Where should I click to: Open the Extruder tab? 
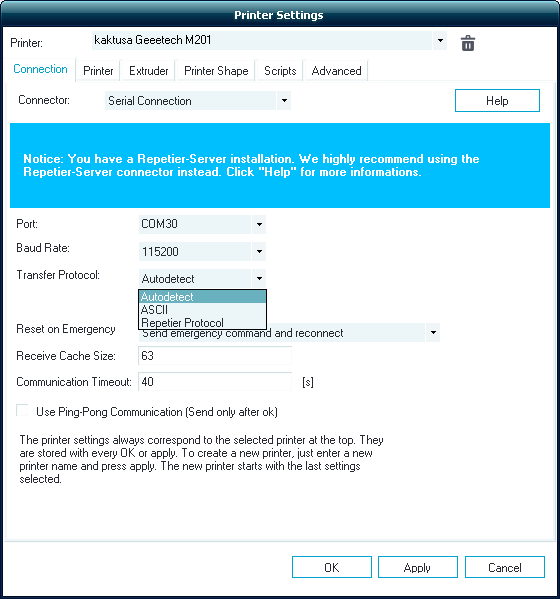pyautogui.click(x=149, y=71)
